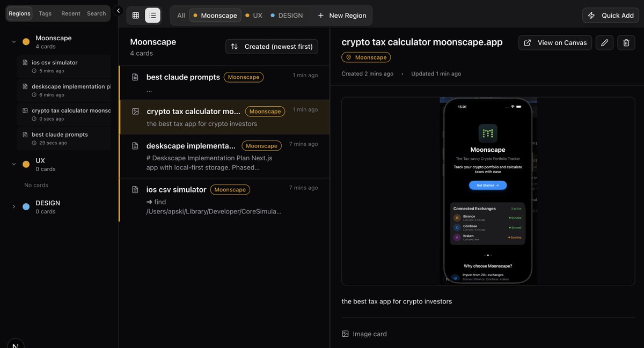The width and height of the screenshot is (644, 348).
Task: Click Moonscape tag on deskscape implementation row
Action: (261, 146)
